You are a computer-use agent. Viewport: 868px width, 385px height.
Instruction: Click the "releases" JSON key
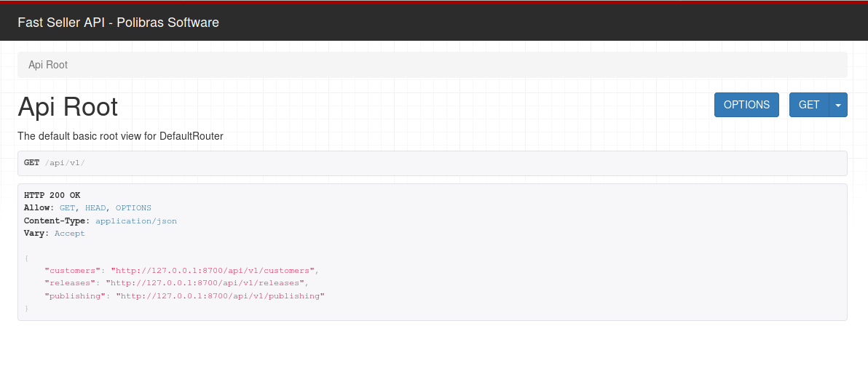[x=70, y=282]
